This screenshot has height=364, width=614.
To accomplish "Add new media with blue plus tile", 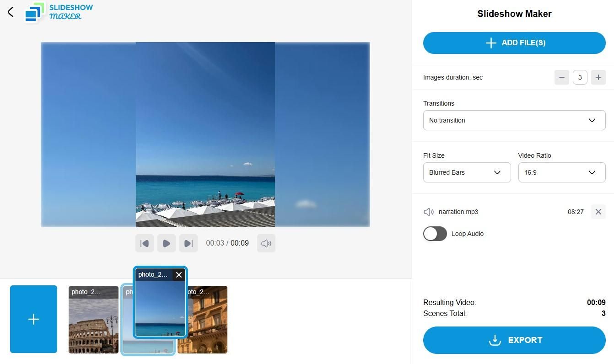I will tap(33, 319).
